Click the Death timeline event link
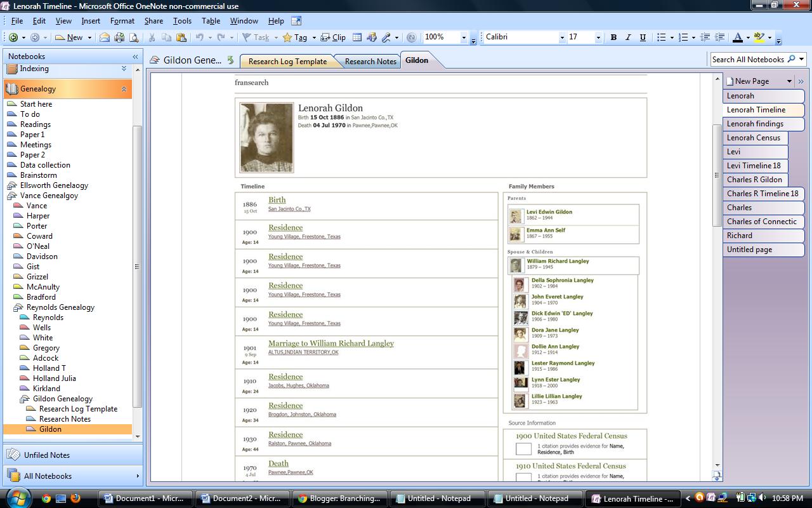The width and height of the screenshot is (812, 508). click(x=278, y=464)
